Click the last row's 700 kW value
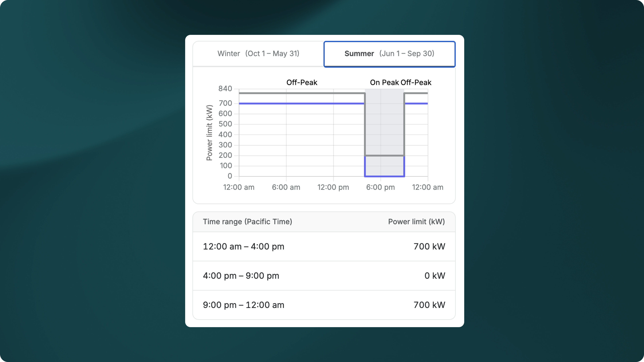 tap(429, 305)
